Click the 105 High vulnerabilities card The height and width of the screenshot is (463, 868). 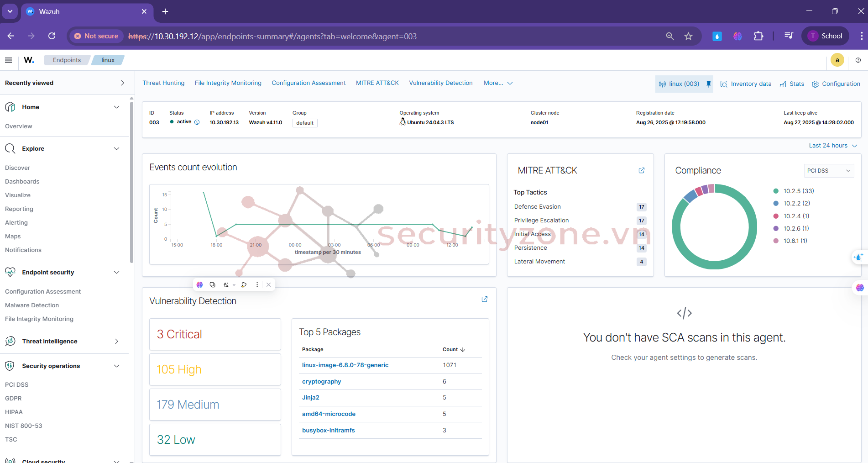click(x=215, y=369)
